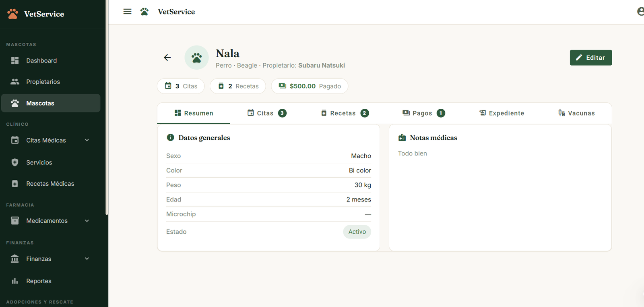
Task: Switch to the Expediente tab
Action: point(502,113)
